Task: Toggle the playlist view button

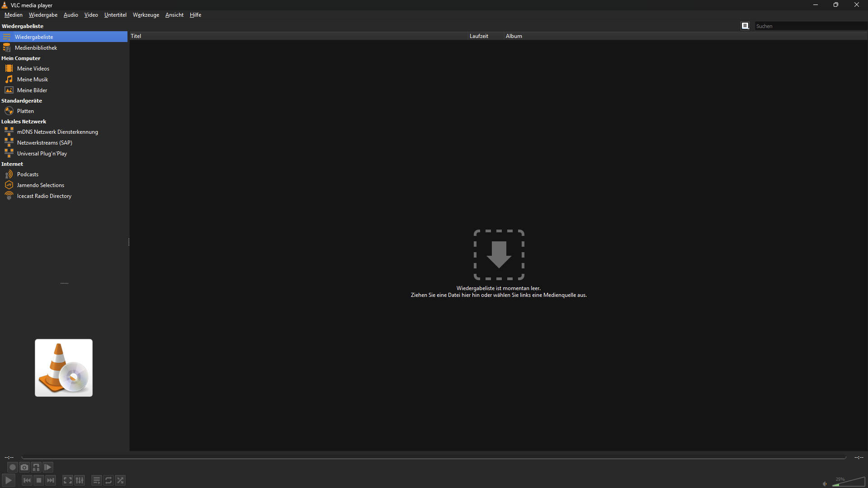Action: [x=97, y=480]
